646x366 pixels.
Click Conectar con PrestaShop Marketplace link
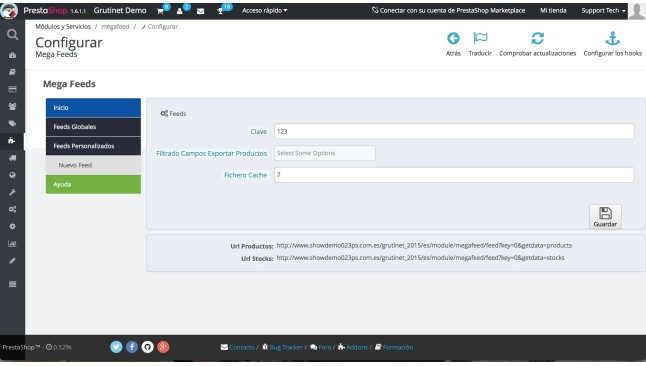(x=448, y=10)
